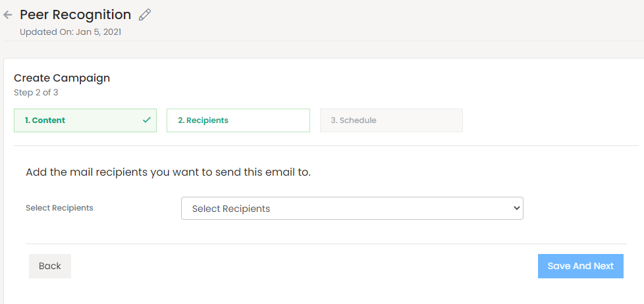The image size is (644, 304).
Task: Click the Save And Next button
Action: pos(580,266)
